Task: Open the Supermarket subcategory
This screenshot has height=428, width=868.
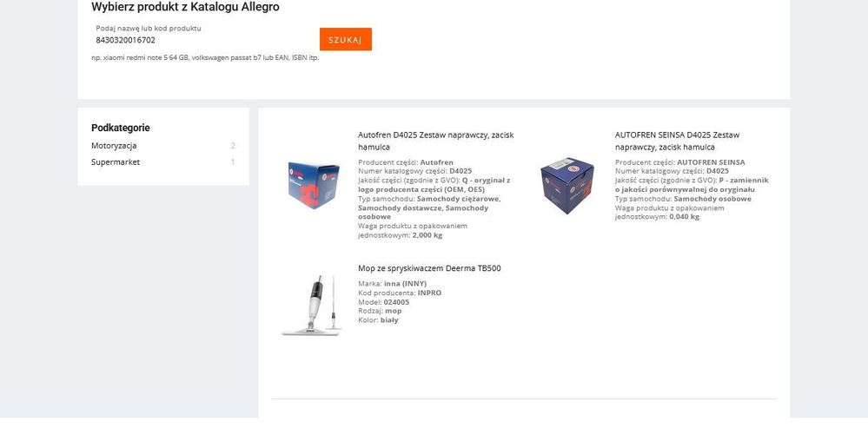Action: pyautogui.click(x=116, y=162)
